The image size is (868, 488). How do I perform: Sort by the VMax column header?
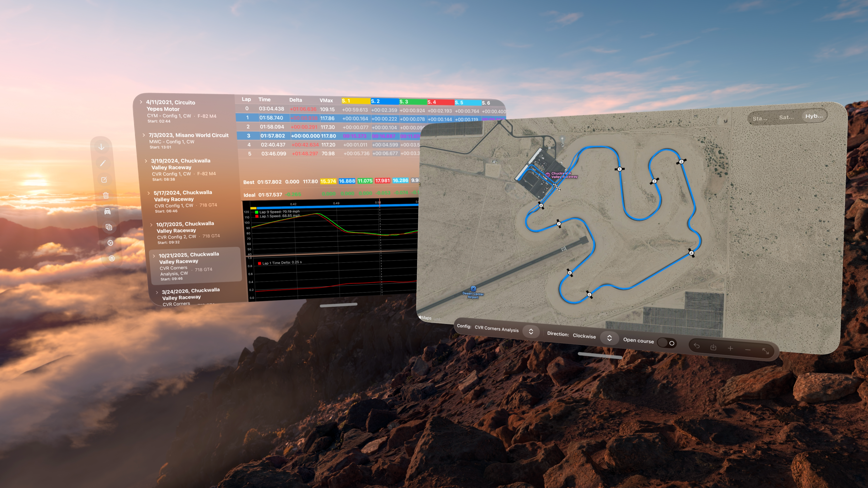[x=326, y=100]
